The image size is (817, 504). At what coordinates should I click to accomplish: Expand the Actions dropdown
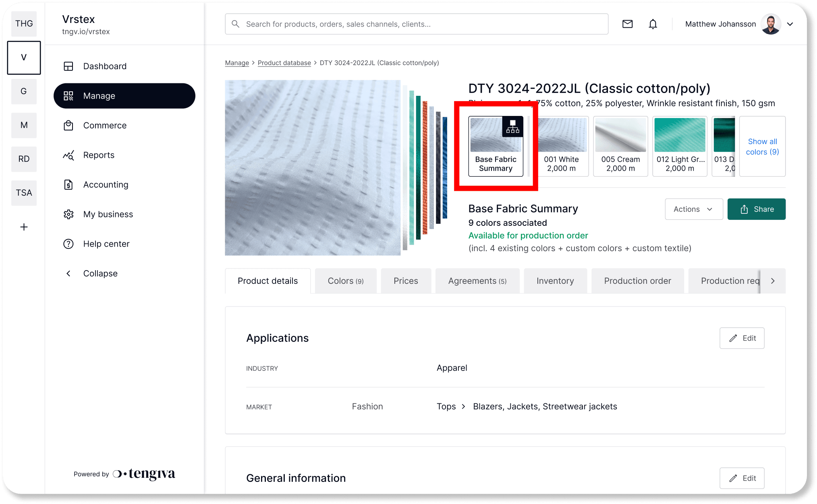(693, 209)
